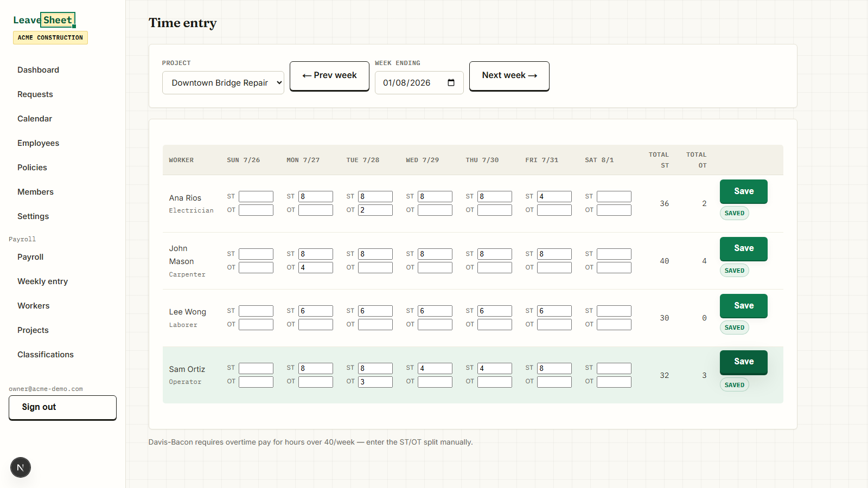Go to Prev week
The height and width of the screenshot is (488, 868).
(329, 76)
